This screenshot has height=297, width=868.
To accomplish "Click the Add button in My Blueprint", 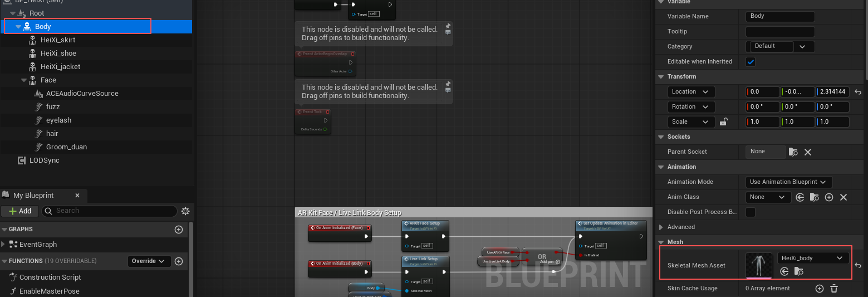I will (x=20, y=211).
